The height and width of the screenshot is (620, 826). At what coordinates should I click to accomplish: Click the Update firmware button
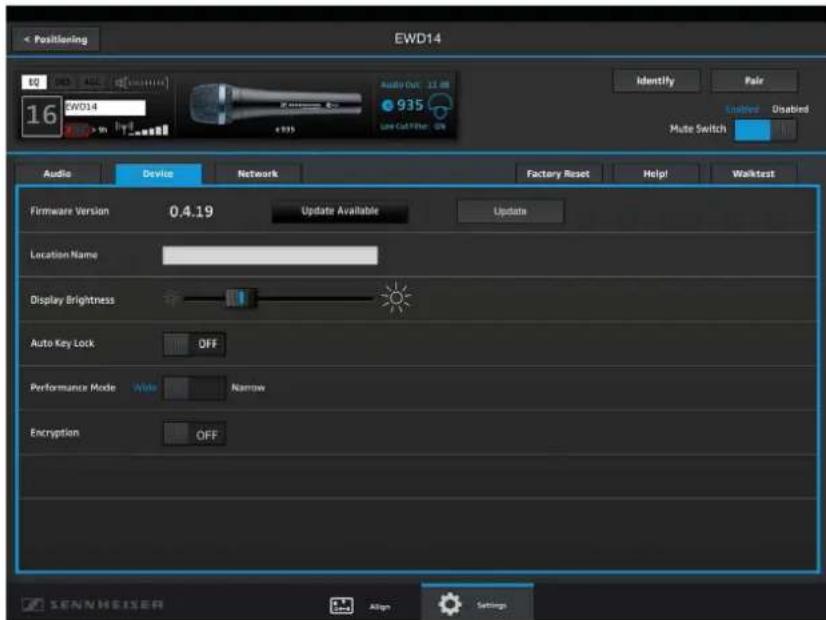click(510, 211)
